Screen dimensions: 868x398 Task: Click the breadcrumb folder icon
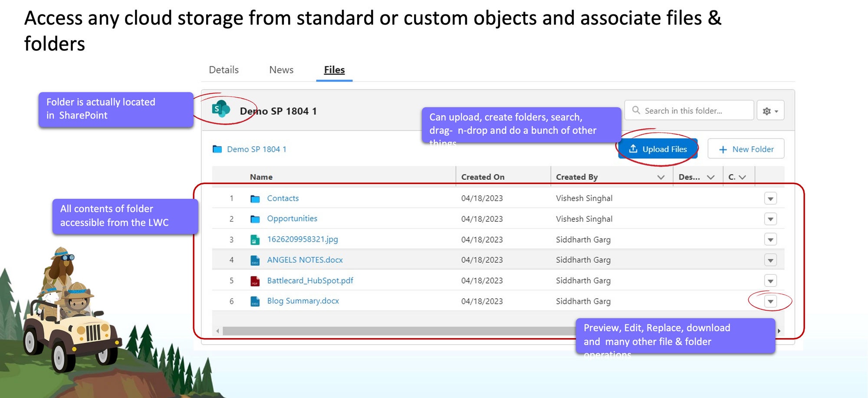click(x=217, y=149)
